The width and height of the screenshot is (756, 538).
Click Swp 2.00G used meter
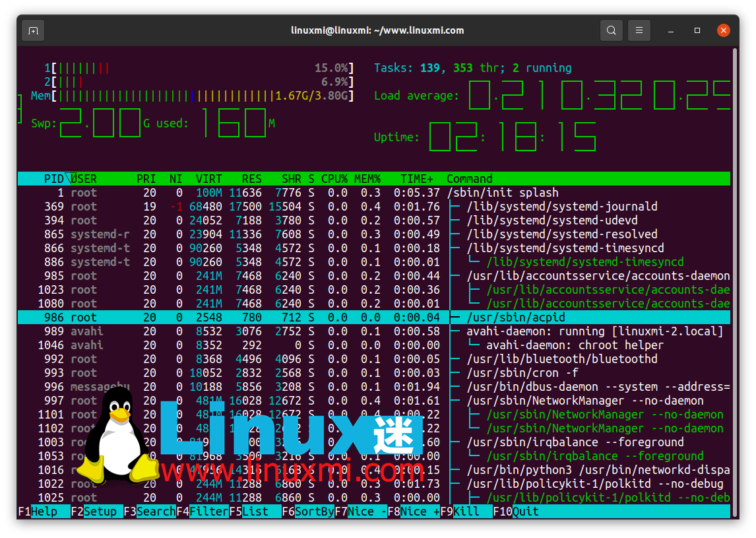click(x=153, y=123)
